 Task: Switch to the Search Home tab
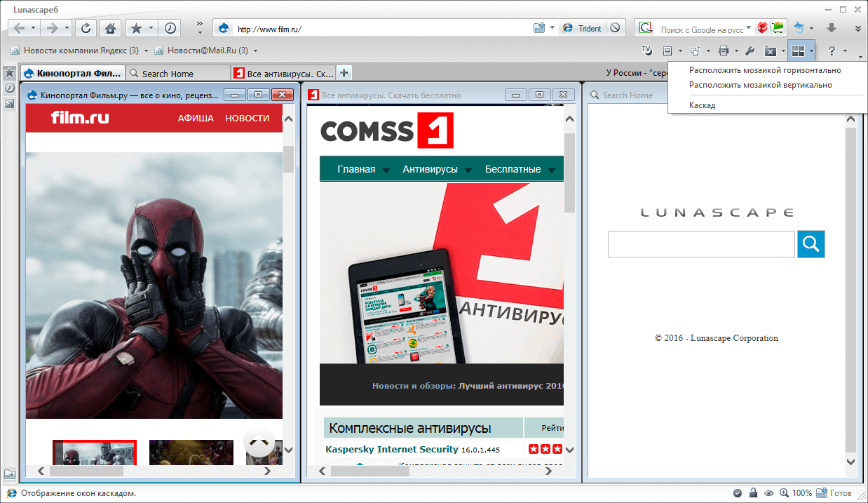click(x=178, y=73)
